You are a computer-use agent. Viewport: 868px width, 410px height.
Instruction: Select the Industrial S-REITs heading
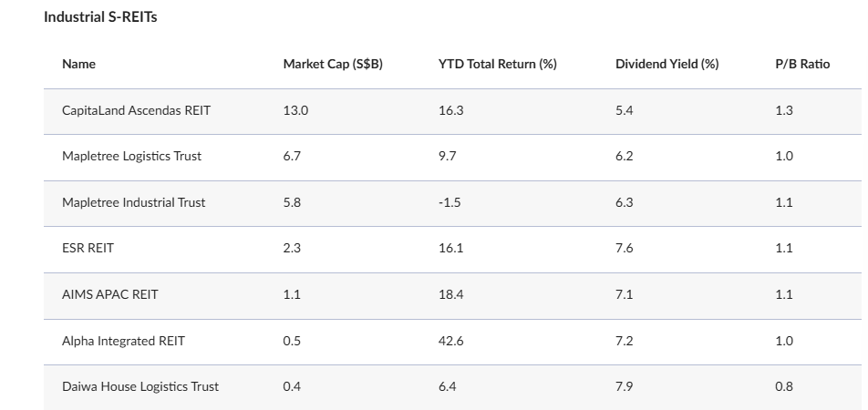pyautogui.click(x=100, y=17)
